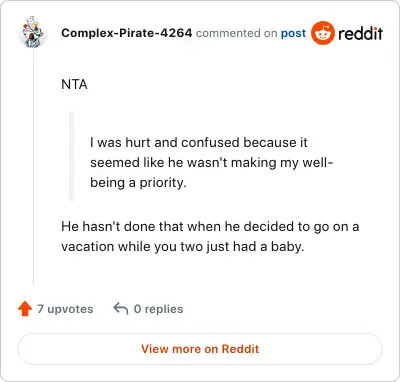
Task: Open the Complex-Pirate-4264 username link
Action: click(127, 33)
